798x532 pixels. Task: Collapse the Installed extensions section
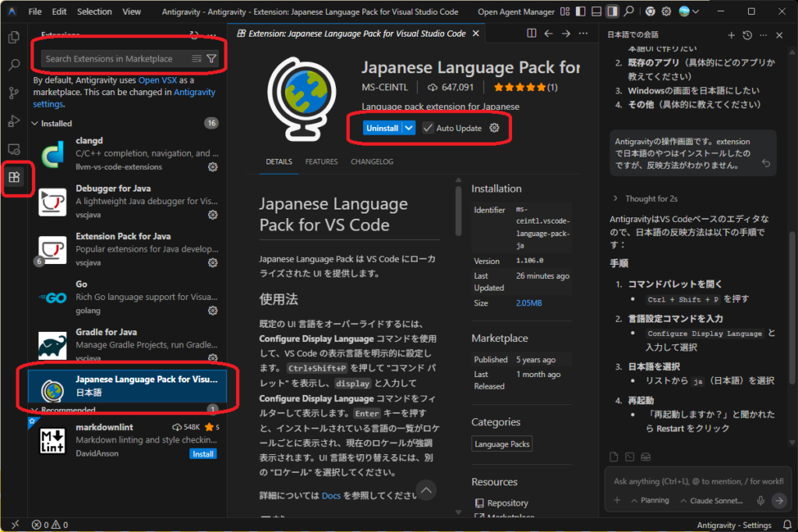pos(34,123)
